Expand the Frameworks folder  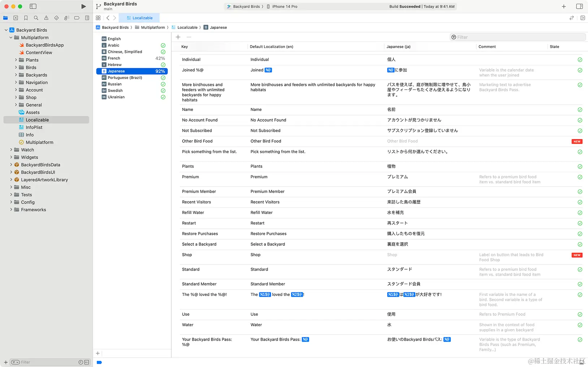point(11,209)
